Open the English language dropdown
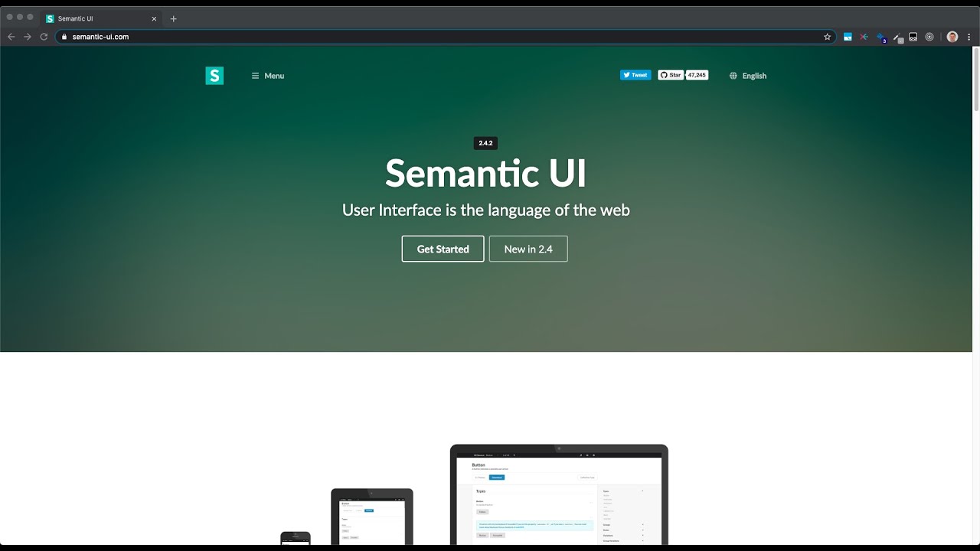Screen dimensions: 980x551 [748, 76]
